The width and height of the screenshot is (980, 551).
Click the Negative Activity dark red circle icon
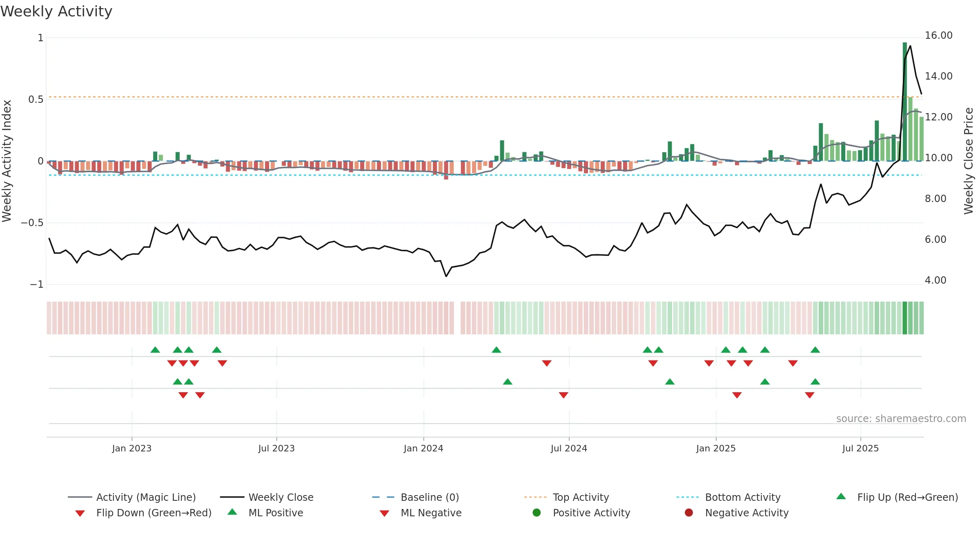tap(688, 513)
